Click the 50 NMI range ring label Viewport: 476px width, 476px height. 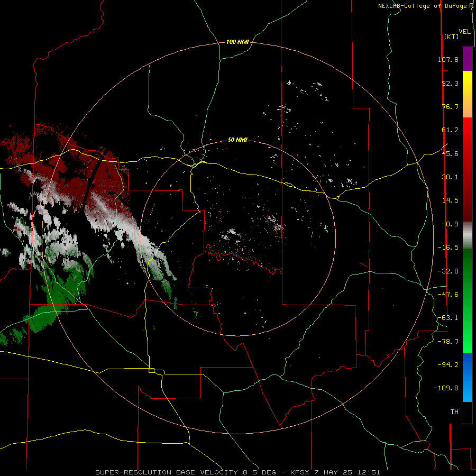tap(237, 140)
